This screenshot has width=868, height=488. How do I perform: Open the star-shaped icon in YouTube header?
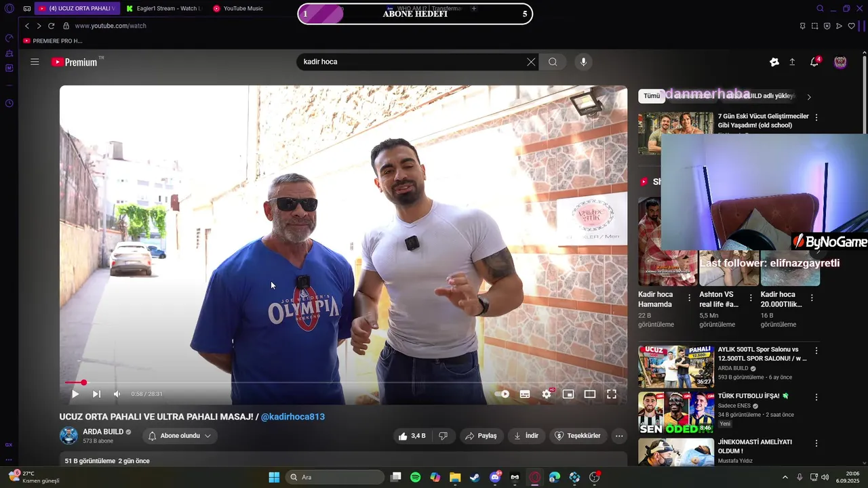pos(774,62)
